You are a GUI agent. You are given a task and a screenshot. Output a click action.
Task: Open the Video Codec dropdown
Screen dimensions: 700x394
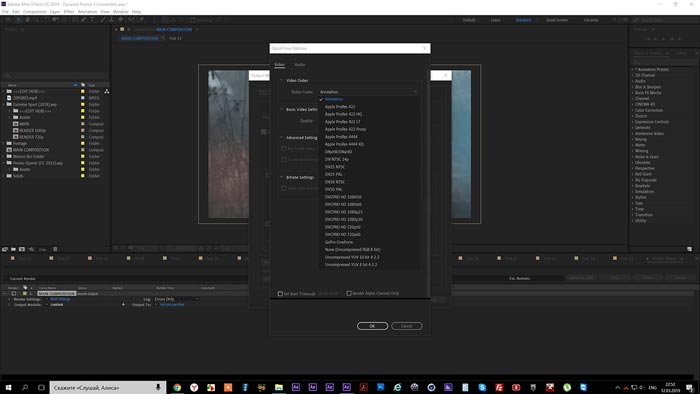tap(368, 91)
